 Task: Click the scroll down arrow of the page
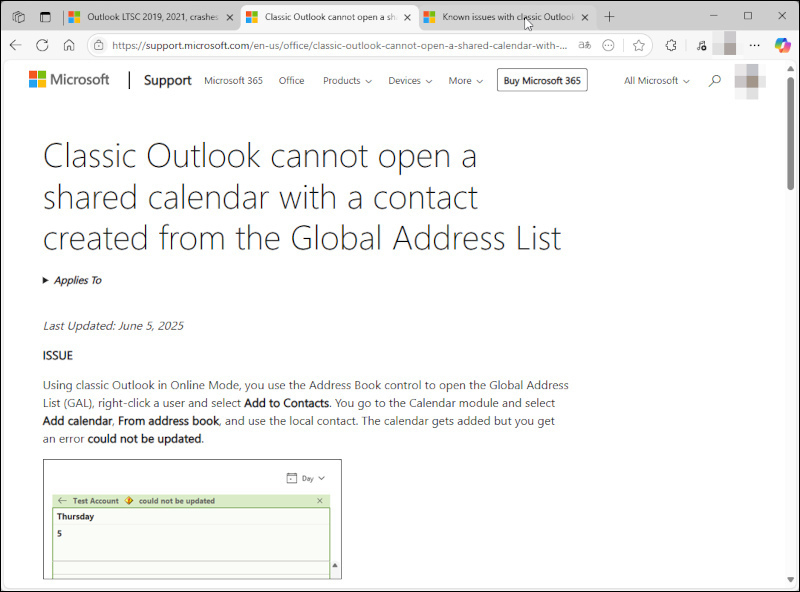790,580
